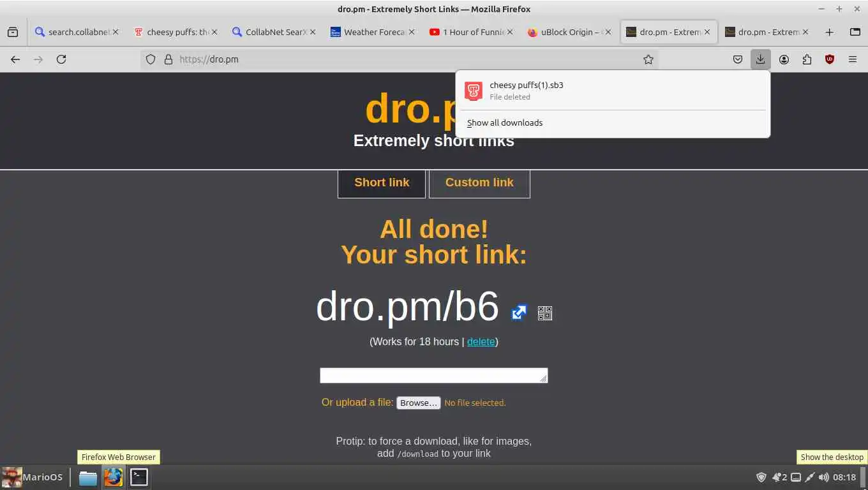Open volume speaker tray icon
Viewport: 868px width, 490px height.
tap(823, 477)
